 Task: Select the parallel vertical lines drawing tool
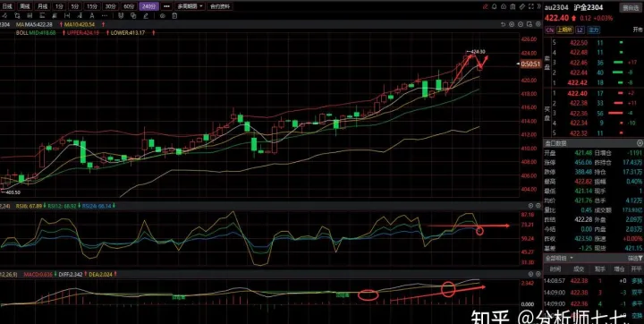30,15
